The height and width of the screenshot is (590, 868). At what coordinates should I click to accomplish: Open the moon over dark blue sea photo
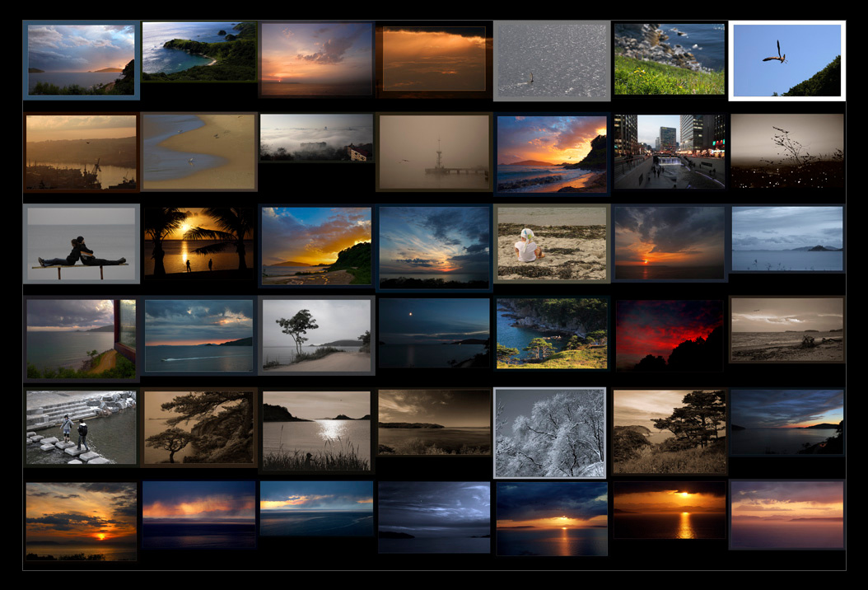(435, 333)
